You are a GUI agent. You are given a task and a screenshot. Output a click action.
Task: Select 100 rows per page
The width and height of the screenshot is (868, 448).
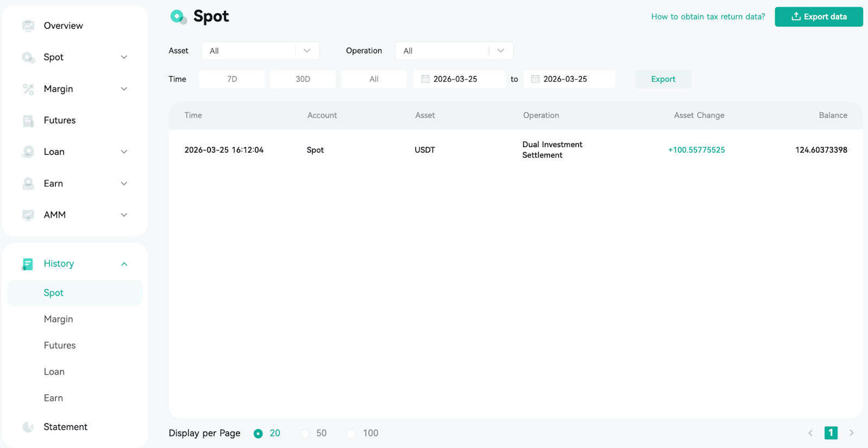tap(351, 433)
